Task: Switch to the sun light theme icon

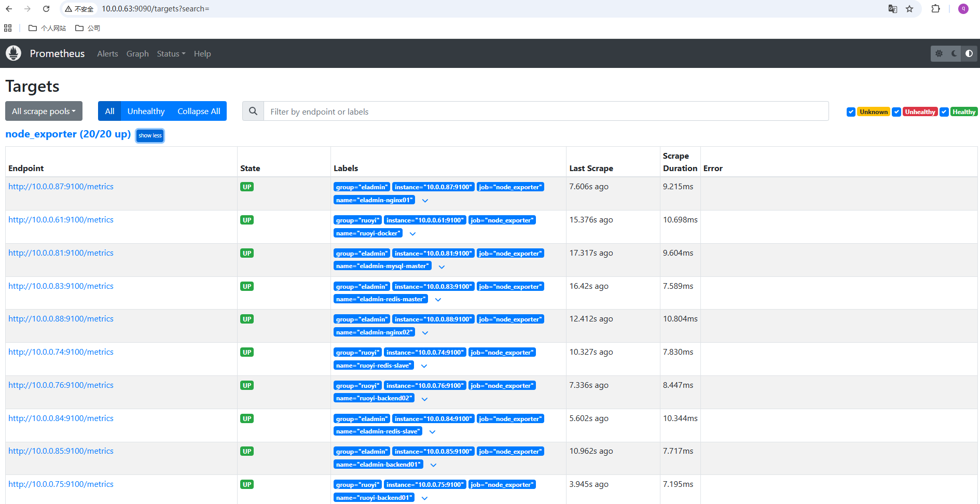Action: click(x=939, y=53)
